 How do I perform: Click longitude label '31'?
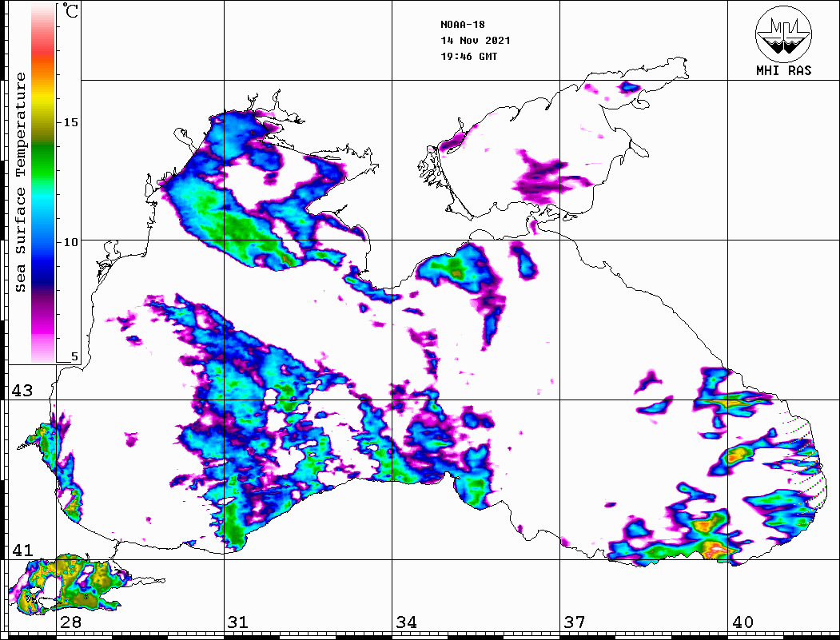(x=238, y=622)
